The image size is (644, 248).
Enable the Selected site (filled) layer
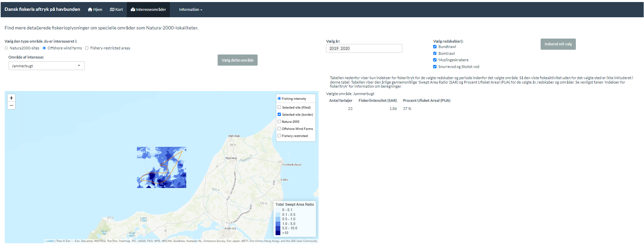[279, 107]
